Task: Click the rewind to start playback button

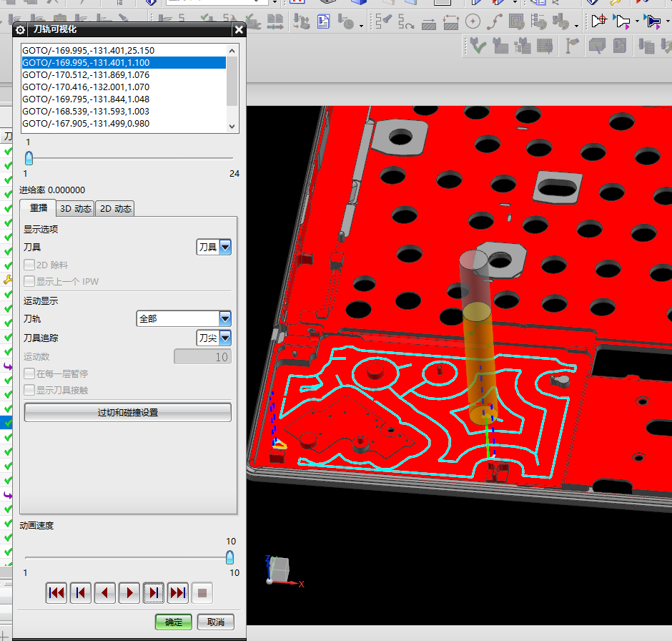Action: tap(56, 592)
